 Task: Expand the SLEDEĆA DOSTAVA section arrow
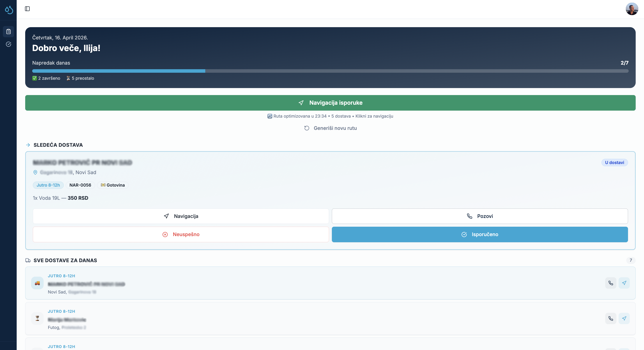pos(28,145)
